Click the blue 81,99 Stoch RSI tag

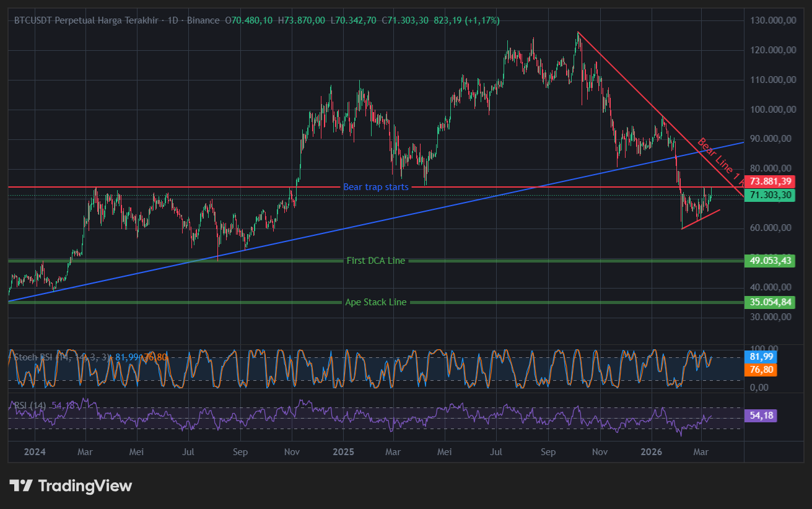[759, 357]
